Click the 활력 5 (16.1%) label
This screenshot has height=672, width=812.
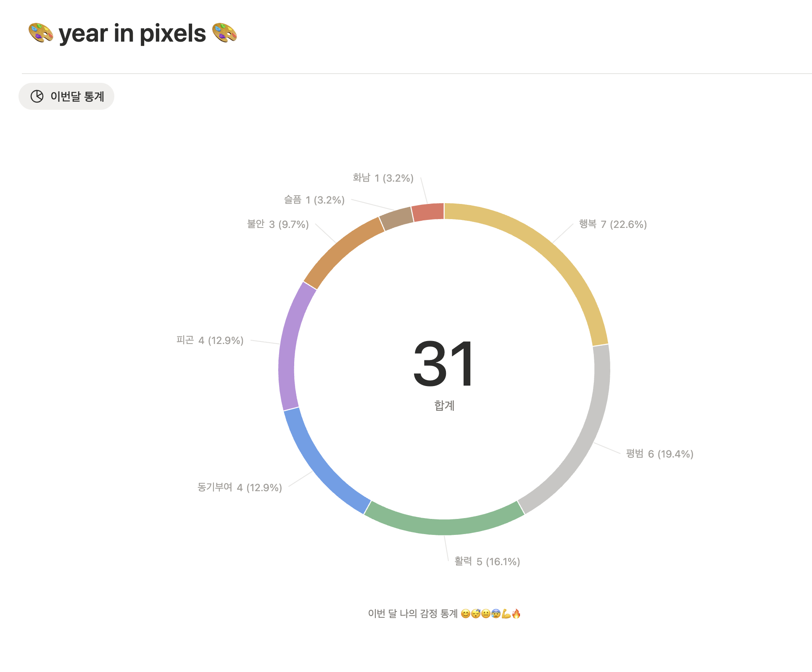pos(487,561)
